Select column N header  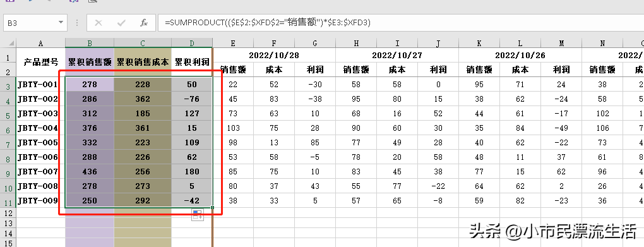602,43
